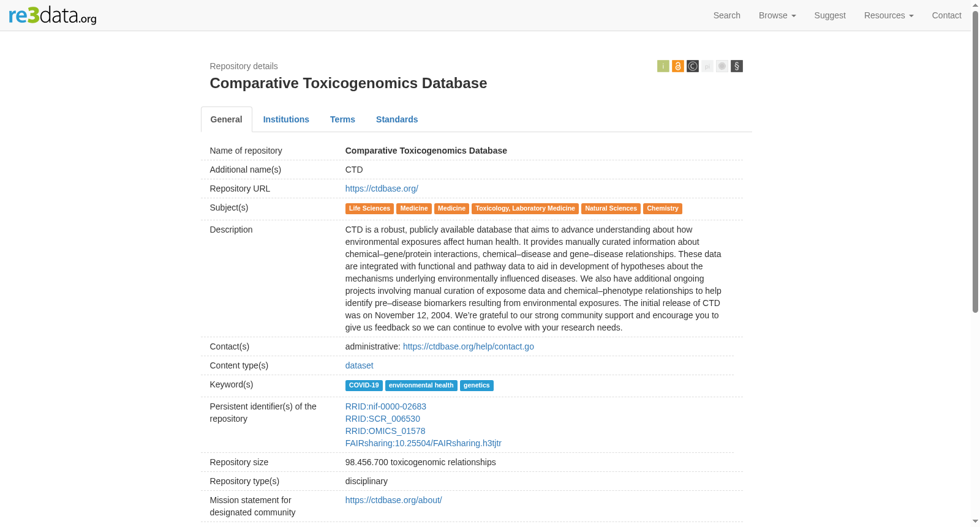980x527 pixels.
Task: Click the 'Persistent identifier(s) of the repository' label
Action: 263,413
